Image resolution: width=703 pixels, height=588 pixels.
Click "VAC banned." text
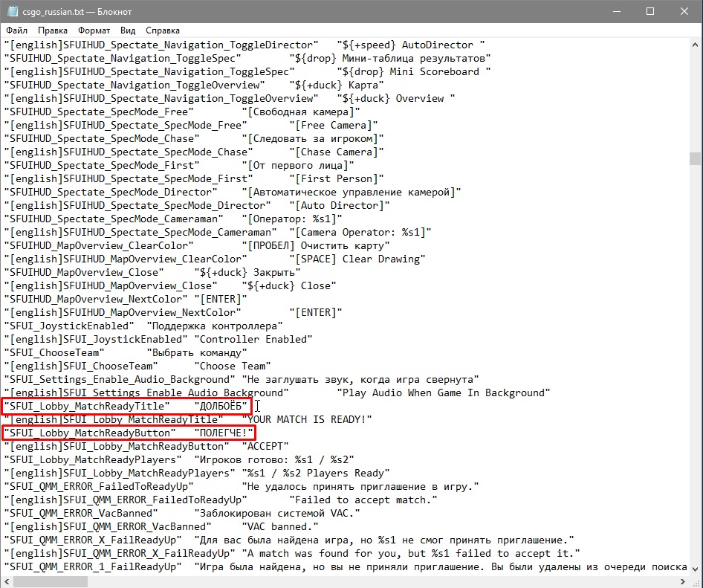click(279, 528)
